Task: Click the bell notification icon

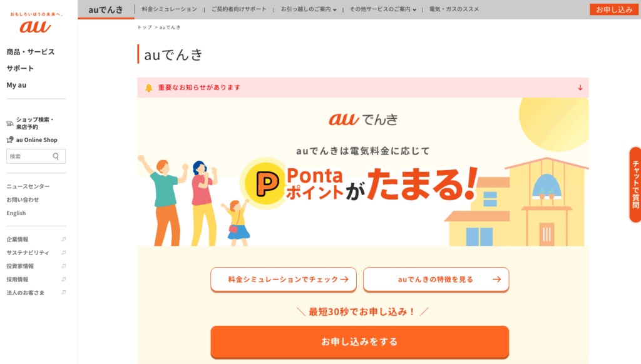Action: click(x=149, y=88)
